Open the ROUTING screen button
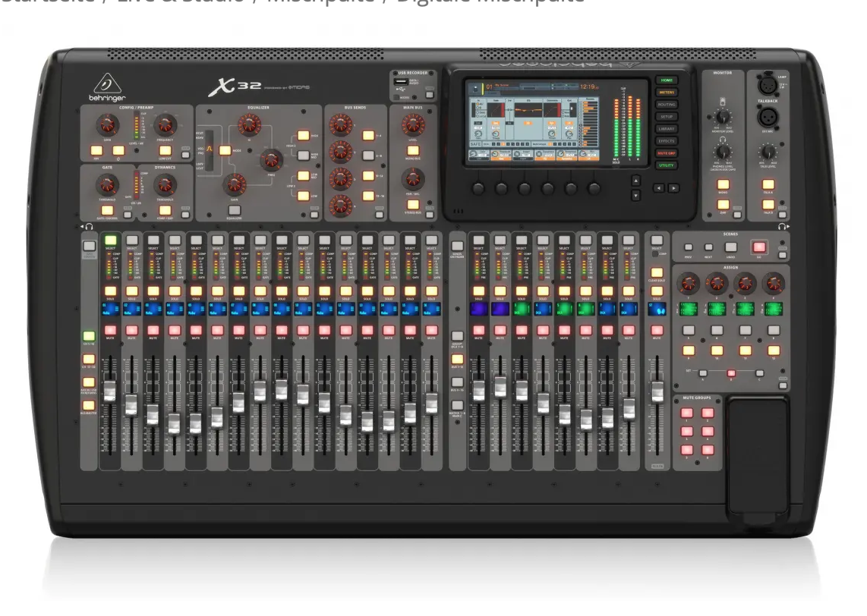The height and width of the screenshot is (616, 867). pos(667,105)
